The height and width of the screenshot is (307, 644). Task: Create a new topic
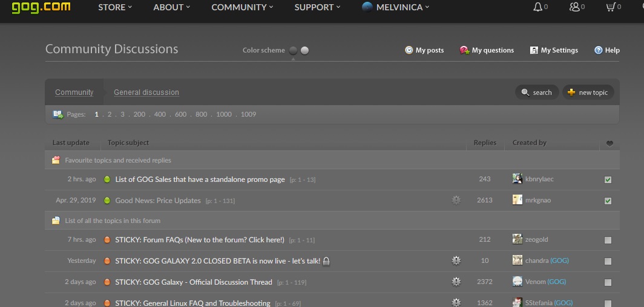pyautogui.click(x=588, y=92)
